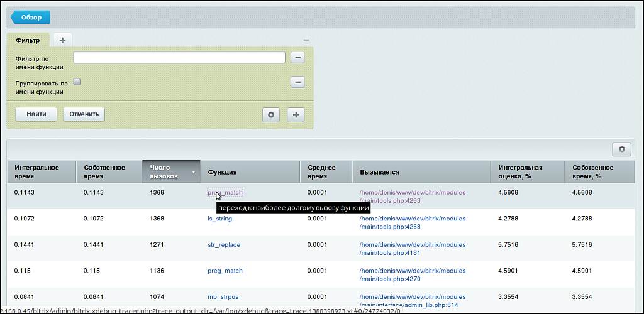Image resolution: width=644 pixels, height=314 pixels.
Task: Open sort arrow on Число вызовов column
Action: click(194, 172)
